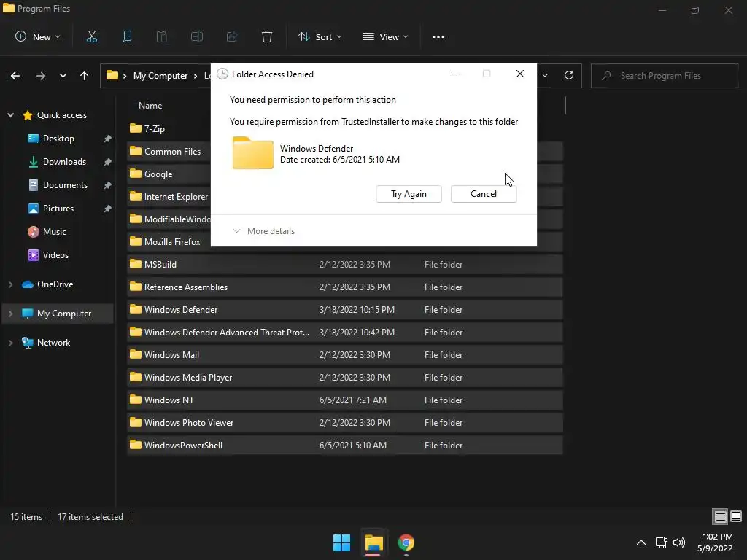Open the volume speaker tray icon
The image size is (747, 560).
click(679, 542)
